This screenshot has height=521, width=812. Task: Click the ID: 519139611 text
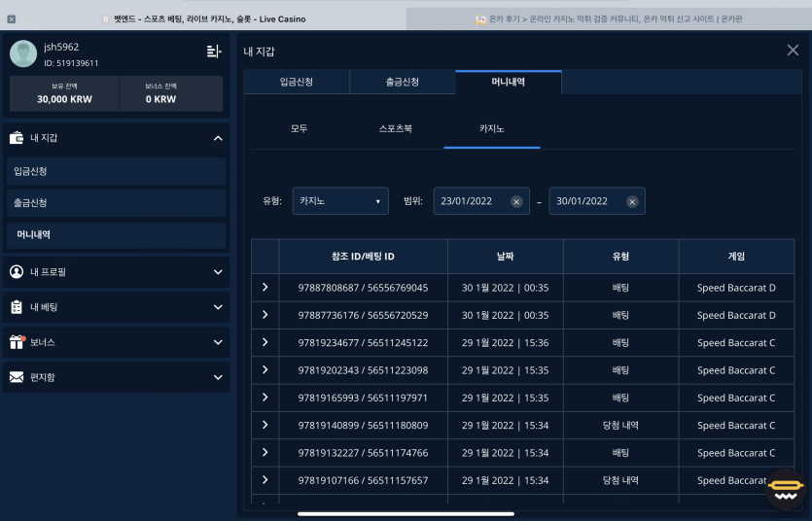tap(71, 63)
